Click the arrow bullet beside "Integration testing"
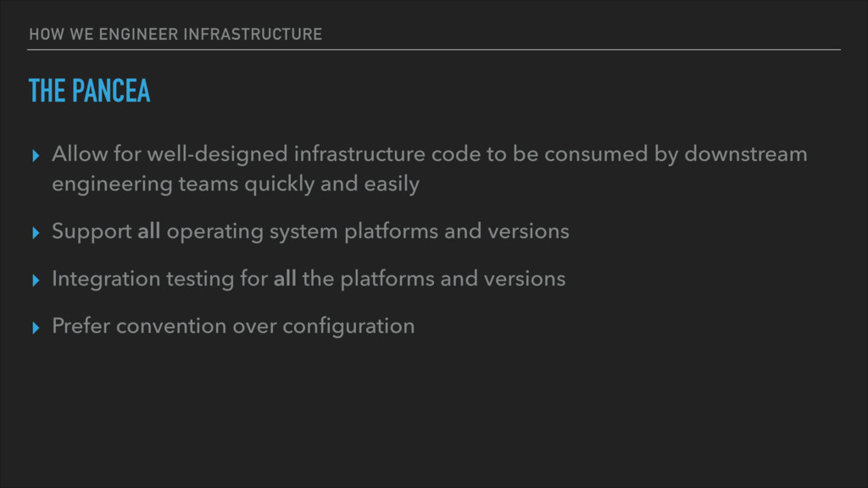The width and height of the screenshot is (868, 488). tap(36, 280)
